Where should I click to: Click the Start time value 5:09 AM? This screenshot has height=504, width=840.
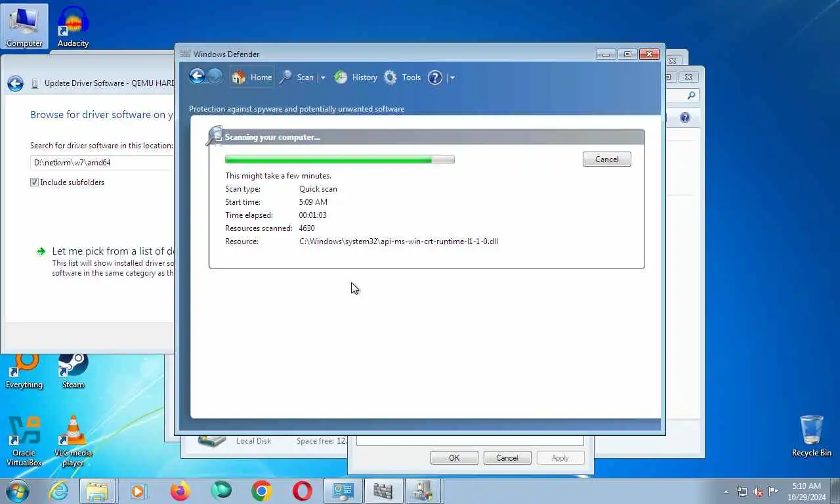pyautogui.click(x=313, y=202)
